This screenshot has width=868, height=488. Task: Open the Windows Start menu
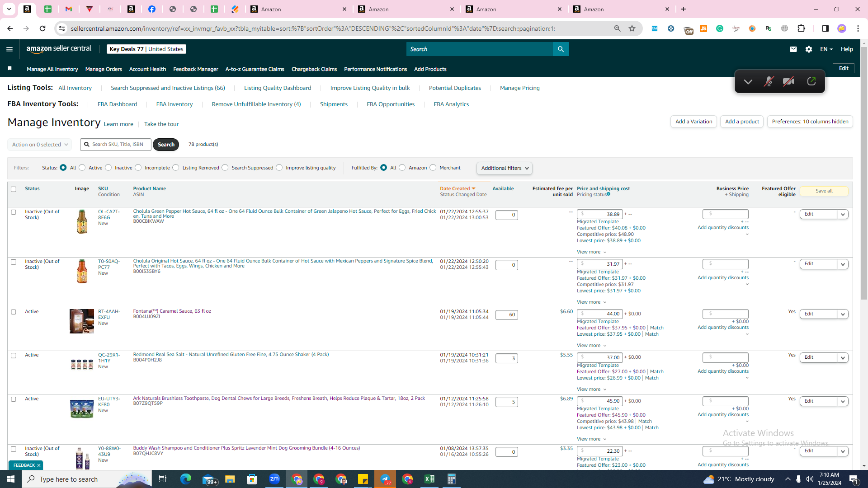11,479
